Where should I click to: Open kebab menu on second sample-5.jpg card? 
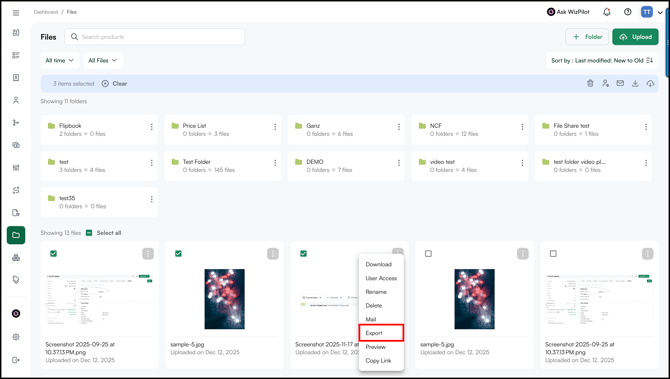(523, 254)
